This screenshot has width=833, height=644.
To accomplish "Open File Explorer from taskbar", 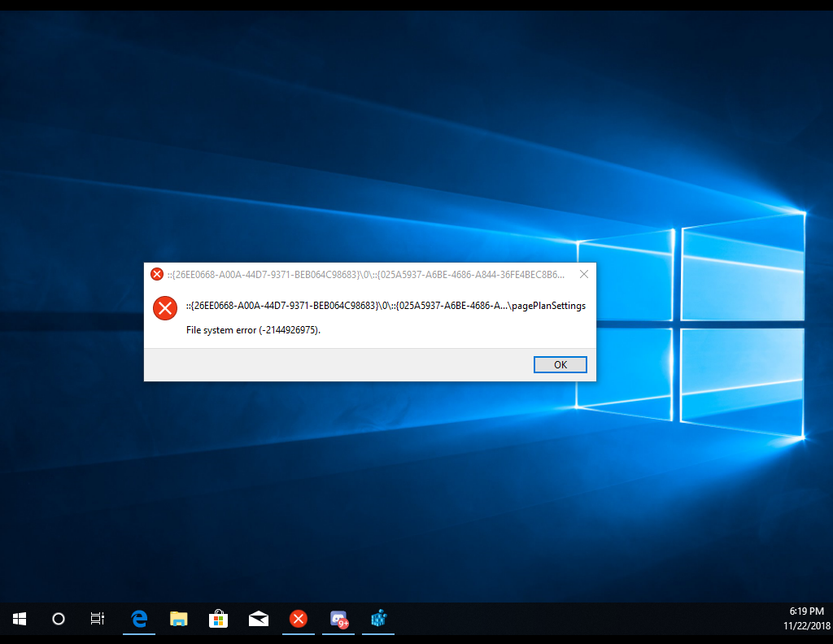I will coord(178,619).
